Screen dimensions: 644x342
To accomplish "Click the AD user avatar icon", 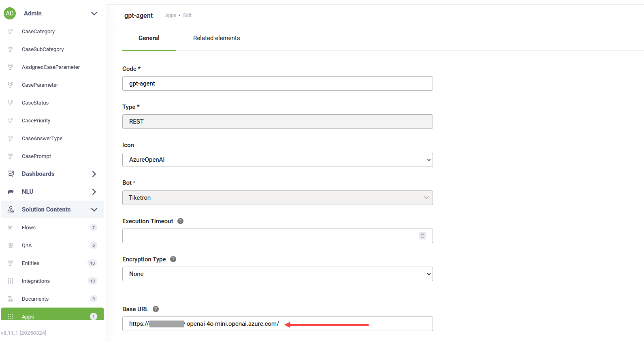I will [x=10, y=13].
